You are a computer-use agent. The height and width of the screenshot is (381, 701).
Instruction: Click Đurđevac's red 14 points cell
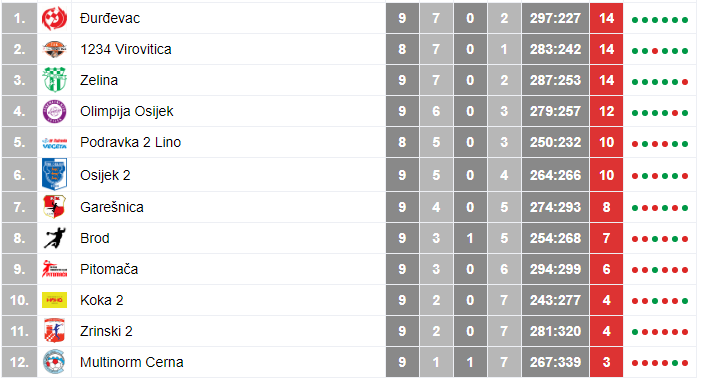(x=606, y=18)
